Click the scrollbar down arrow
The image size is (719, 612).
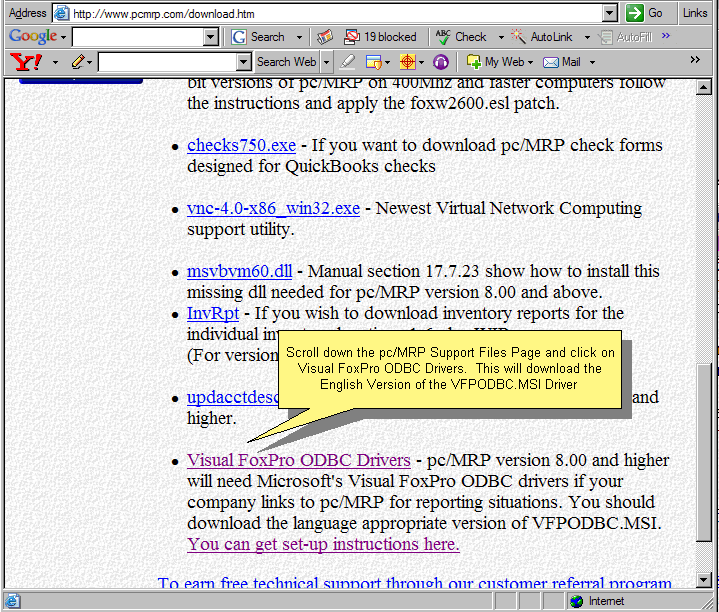pos(703,579)
